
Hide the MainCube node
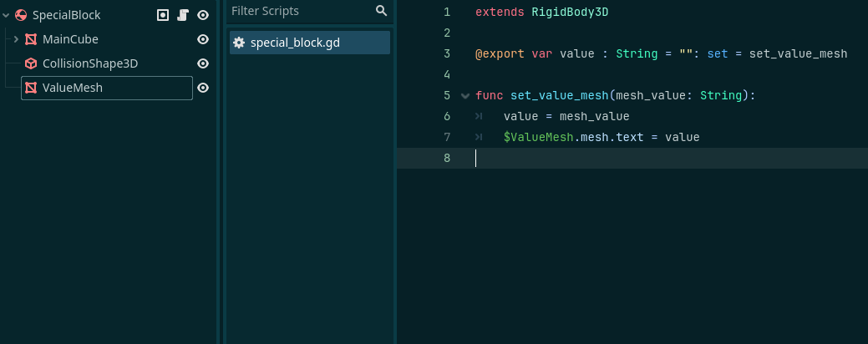[x=203, y=39]
